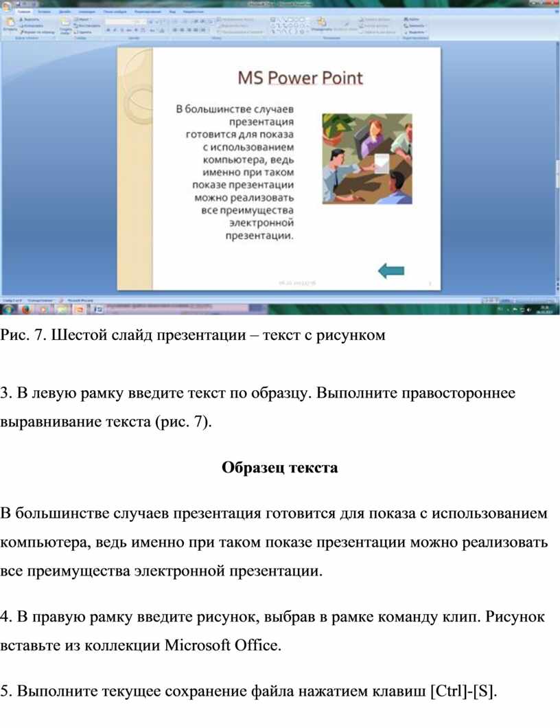Open the Windows Start menu

pyautogui.click(x=8, y=309)
